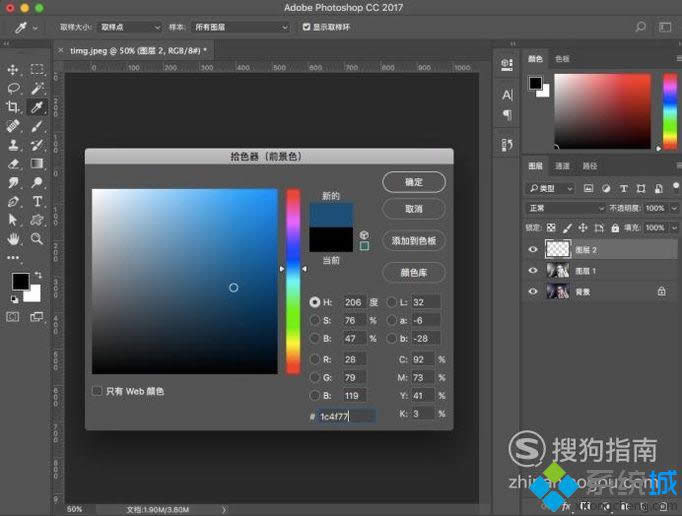Filter layers by type layers
This screenshot has height=516, width=682.
click(623, 188)
